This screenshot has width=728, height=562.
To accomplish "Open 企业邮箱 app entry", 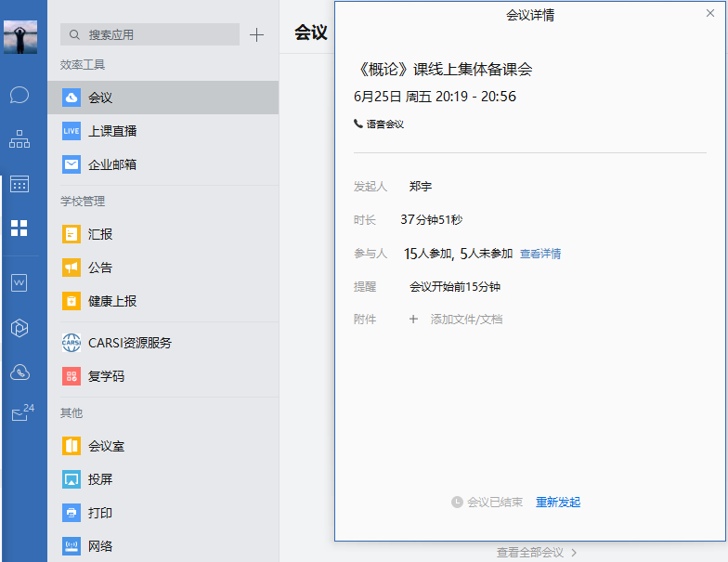I will pyautogui.click(x=112, y=164).
